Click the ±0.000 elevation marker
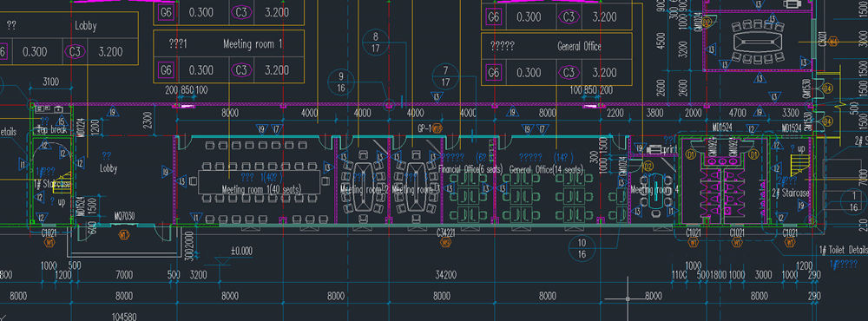The height and width of the screenshot is (321, 868). 240,251
